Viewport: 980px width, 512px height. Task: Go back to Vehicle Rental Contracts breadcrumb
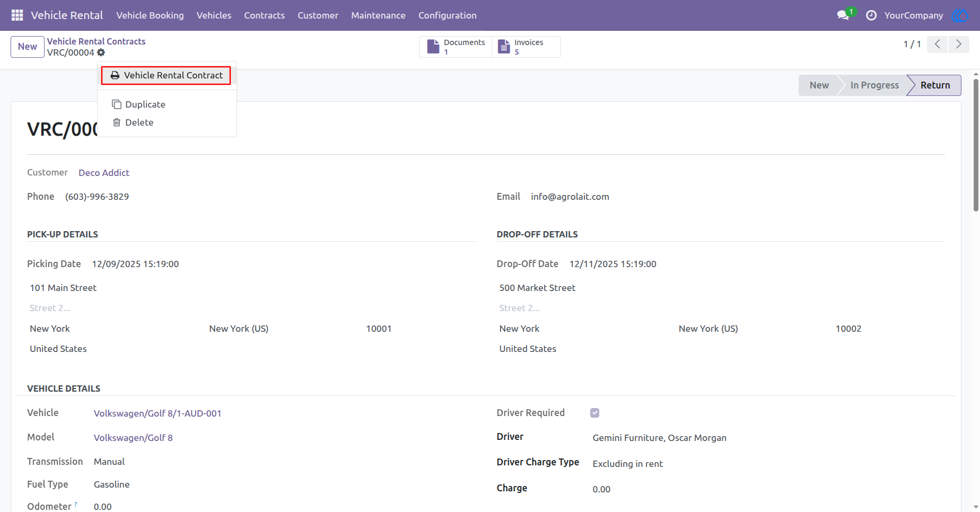96,41
